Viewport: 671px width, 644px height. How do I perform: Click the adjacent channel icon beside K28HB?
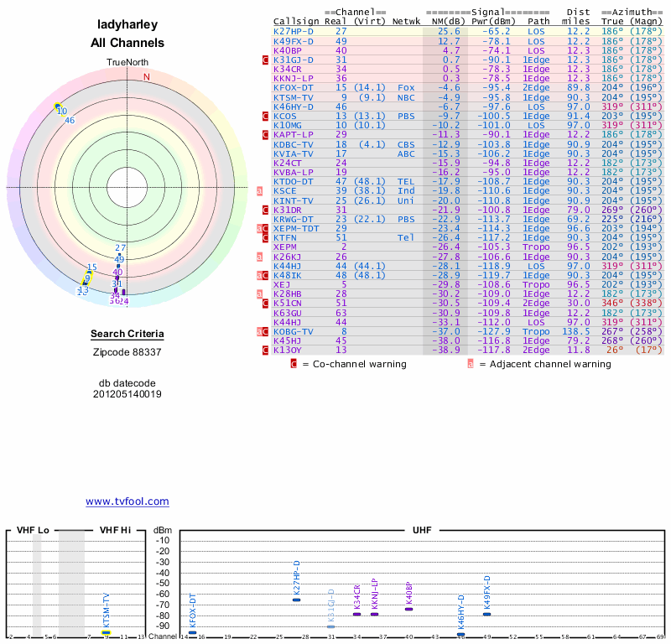pyautogui.click(x=261, y=293)
